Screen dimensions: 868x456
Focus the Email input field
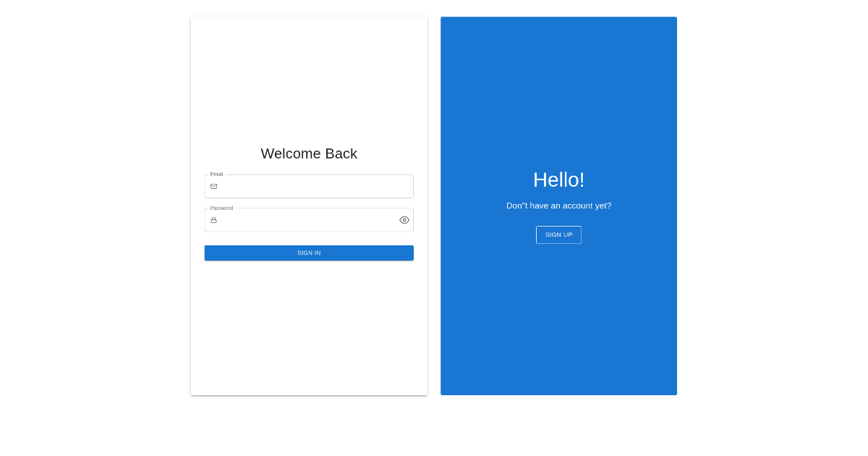pyautogui.click(x=315, y=187)
